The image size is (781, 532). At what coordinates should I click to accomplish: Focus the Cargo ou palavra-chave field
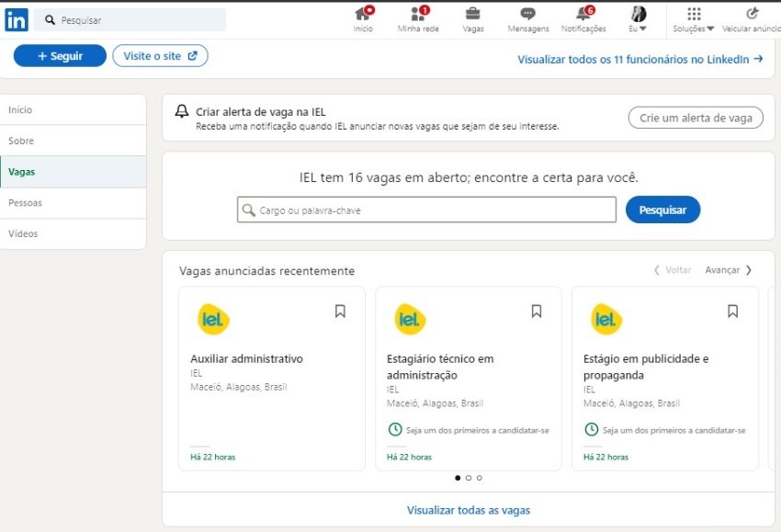pos(426,209)
